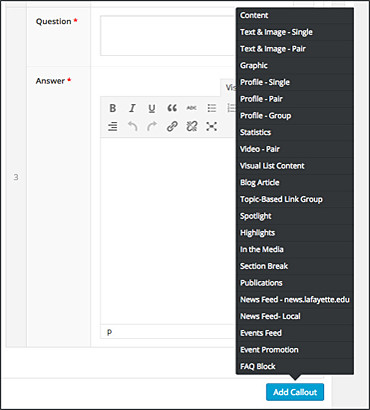370x410 pixels.
Task: Toggle underline formatting in Answer editor
Action: pyautogui.click(x=152, y=108)
